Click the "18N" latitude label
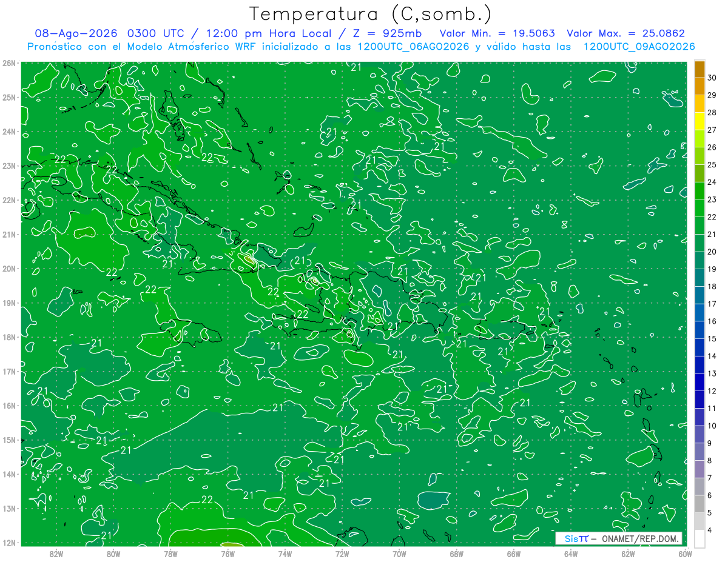The width and height of the screenshot is (728, 562). pos(8,337)
